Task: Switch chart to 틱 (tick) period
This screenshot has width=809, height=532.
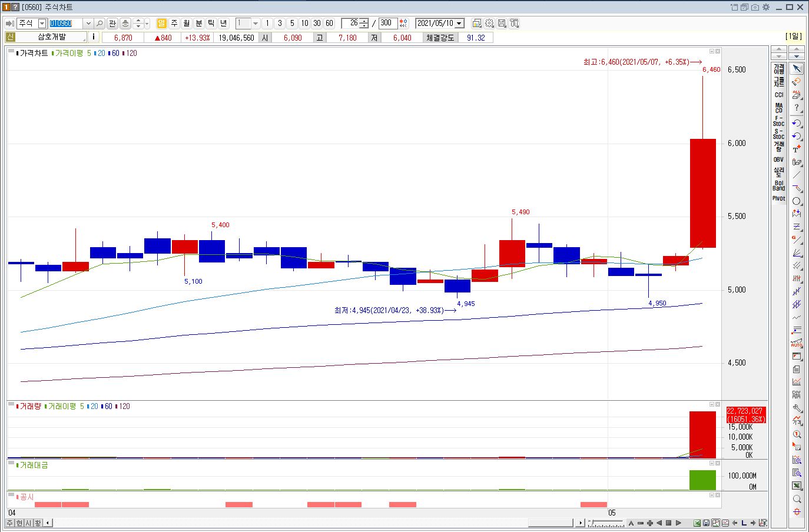Action: coord(211,24)
